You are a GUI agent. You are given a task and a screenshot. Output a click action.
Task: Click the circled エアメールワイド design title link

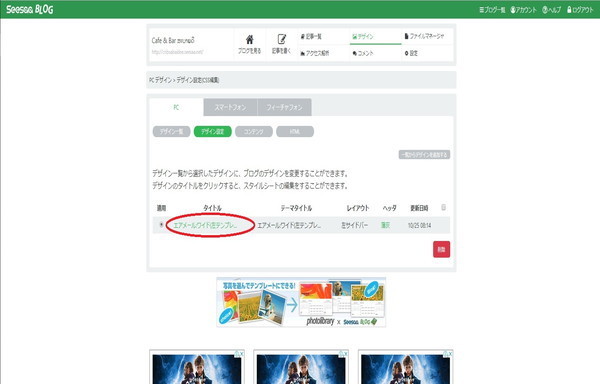click(x=205, y=226)
